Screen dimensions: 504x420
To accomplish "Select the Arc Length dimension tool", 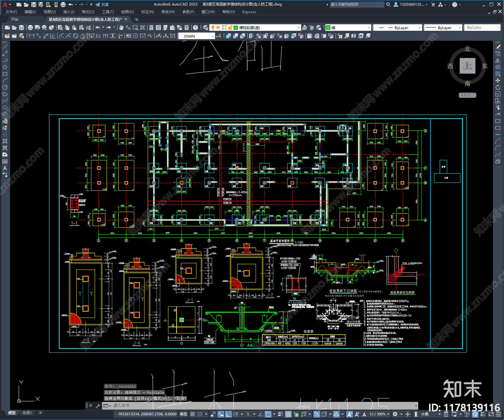I will (46, 36).
